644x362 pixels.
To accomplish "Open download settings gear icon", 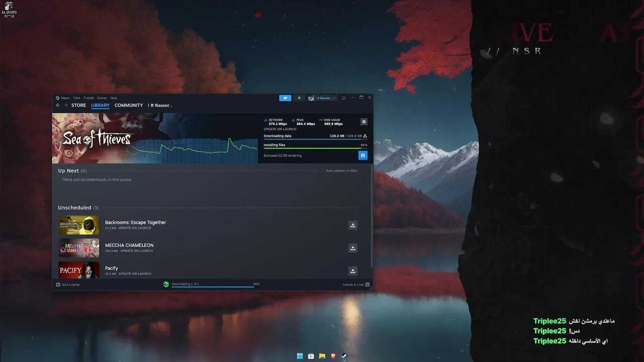I will coord(364,122).
